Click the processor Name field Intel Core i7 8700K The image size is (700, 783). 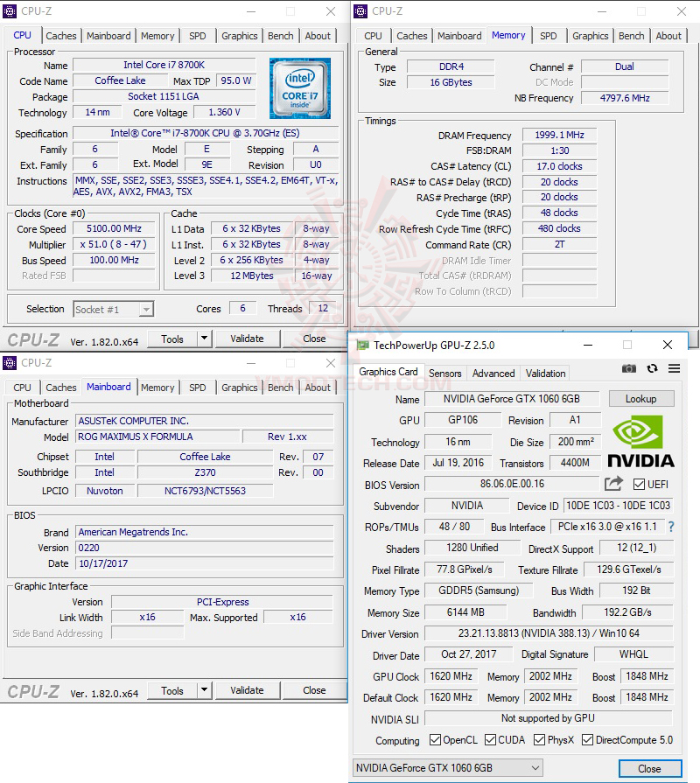164,65
